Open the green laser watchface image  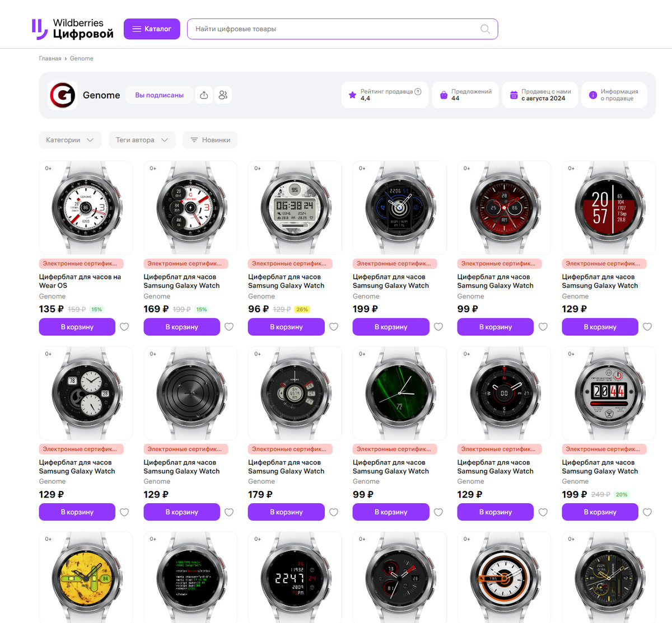point(399,393)
